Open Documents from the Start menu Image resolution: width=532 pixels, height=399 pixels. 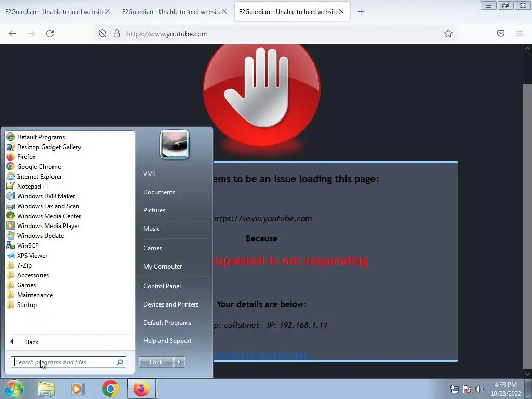coord(159,192)
